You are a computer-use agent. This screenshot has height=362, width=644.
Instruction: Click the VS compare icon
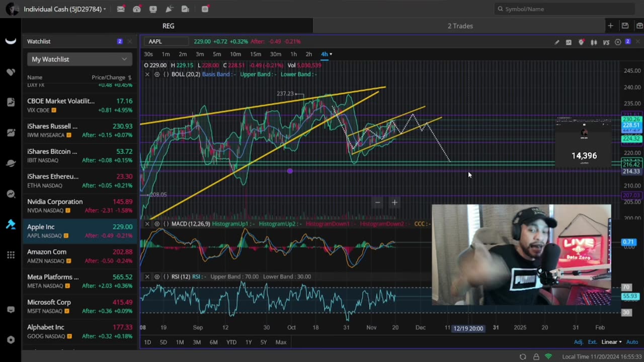(x=606, y=42)
